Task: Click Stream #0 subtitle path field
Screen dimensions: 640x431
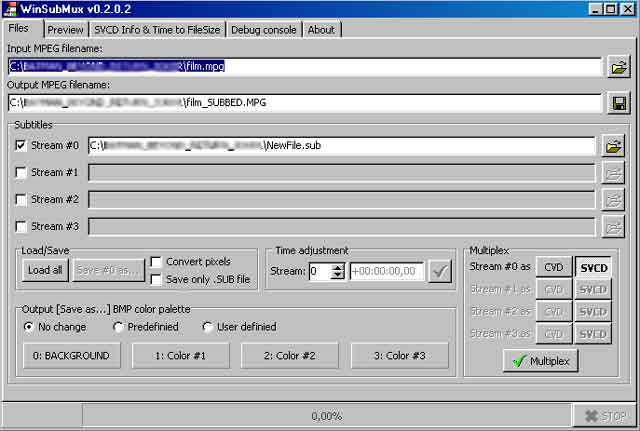Action: [342, 146]
